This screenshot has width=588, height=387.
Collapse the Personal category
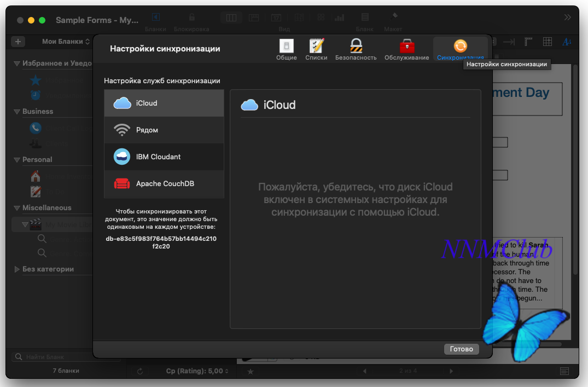point(17,159)
